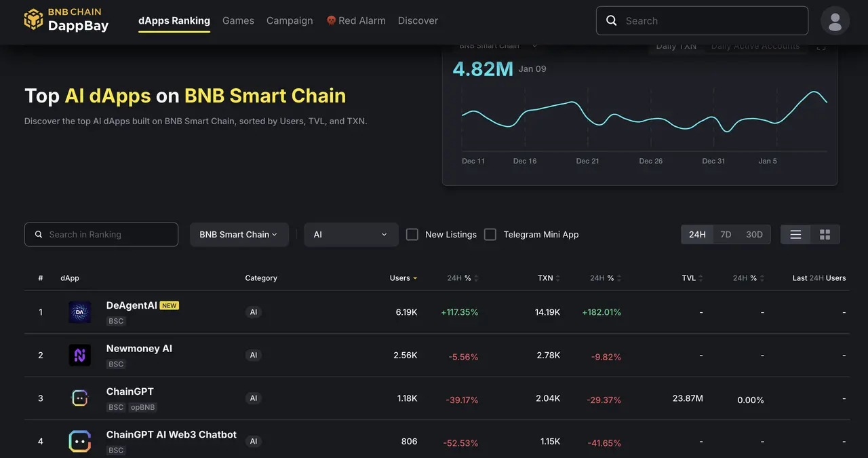The image size is (868, 458).
Task: Open the Discover menu item
Action: coord(418,20)
